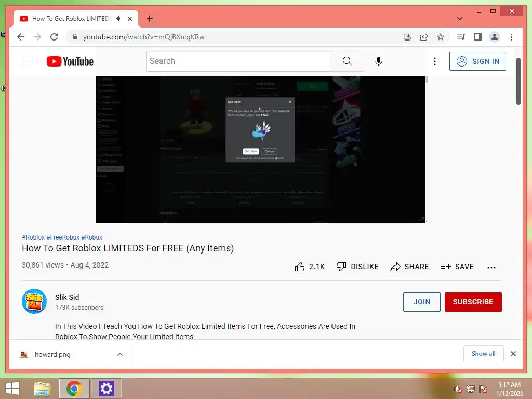Viewport: 532px width, 399px height.
Task: Share this page from address bar
Action: pyautogui.click(x=424, y=37)
